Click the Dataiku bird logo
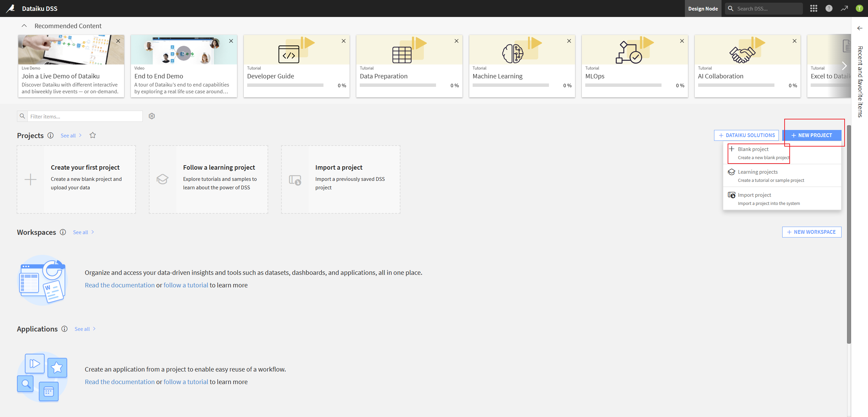Image resolution: width=868 pixels, height=417 pixels. [11, 8]
